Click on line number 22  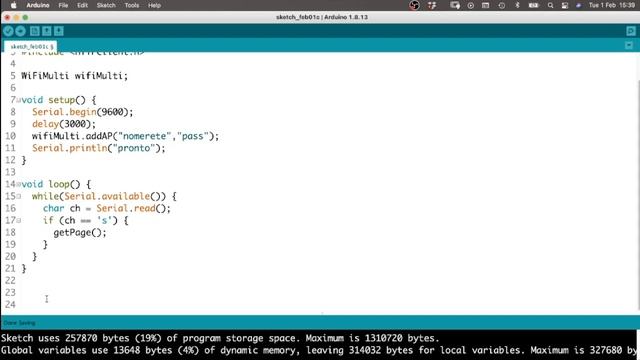[10, 280]
